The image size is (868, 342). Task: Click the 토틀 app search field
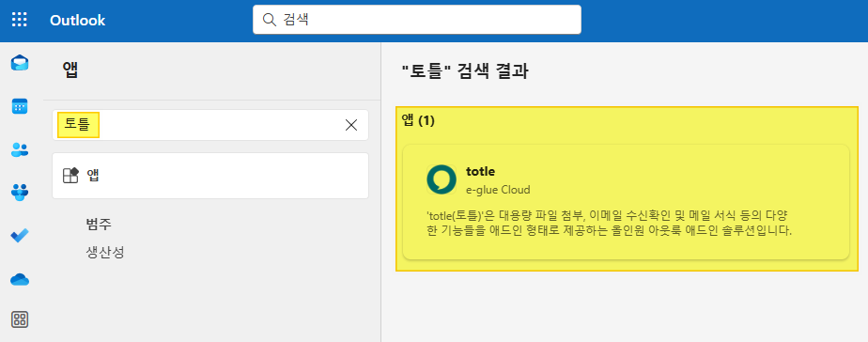click(x=210, y=125)
